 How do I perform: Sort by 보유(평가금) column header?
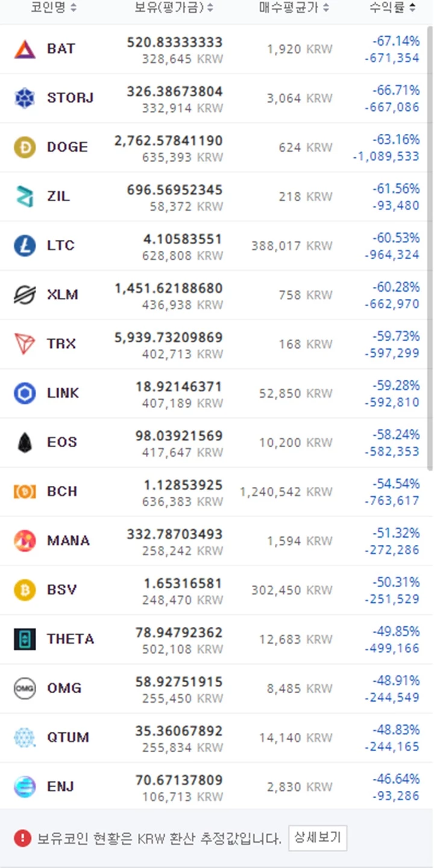coord(174,8)
